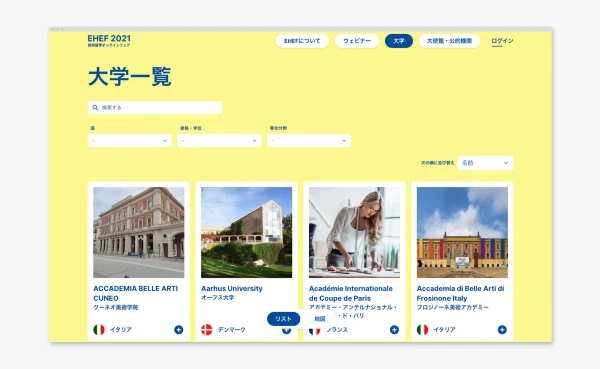Click the クーネオ美術学院 subtitle text
This screenshot has width=600, height=369.
[x=116, y=307]
